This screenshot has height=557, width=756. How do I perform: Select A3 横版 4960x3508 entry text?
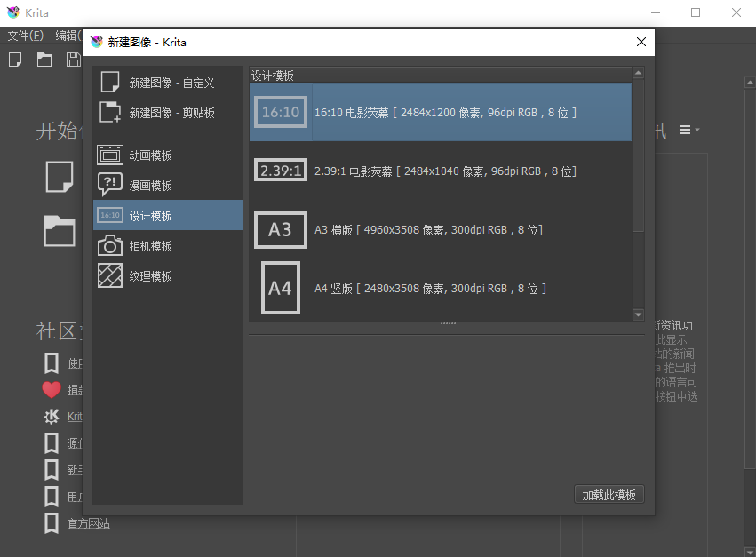(428, 230)
